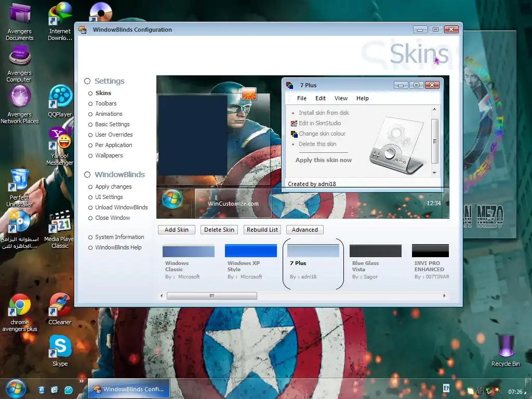Open the File menu in 7 Plus preview
Screen dimensions: 532x399
[302, 98]
